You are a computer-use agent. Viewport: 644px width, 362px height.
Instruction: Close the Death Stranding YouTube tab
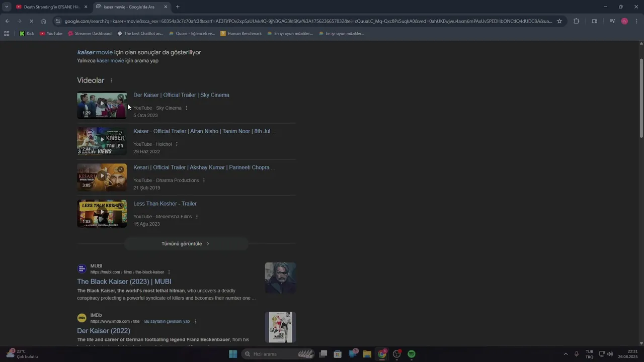tap(86, 7)
